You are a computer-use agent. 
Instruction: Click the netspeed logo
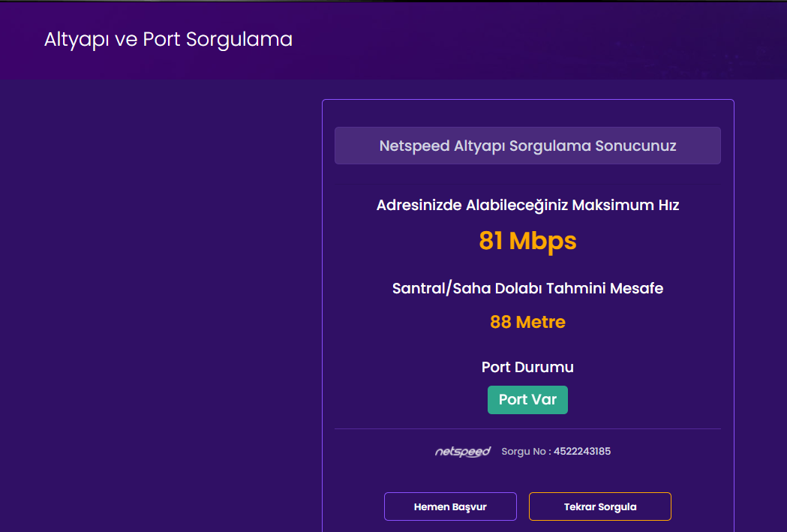point(462,452)
